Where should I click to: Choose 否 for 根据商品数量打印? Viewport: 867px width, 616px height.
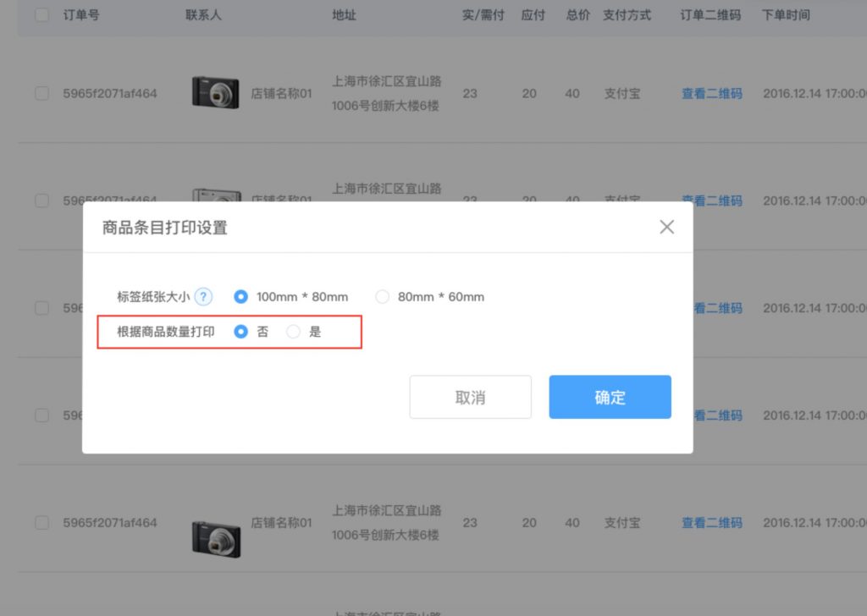coord(240,332)
